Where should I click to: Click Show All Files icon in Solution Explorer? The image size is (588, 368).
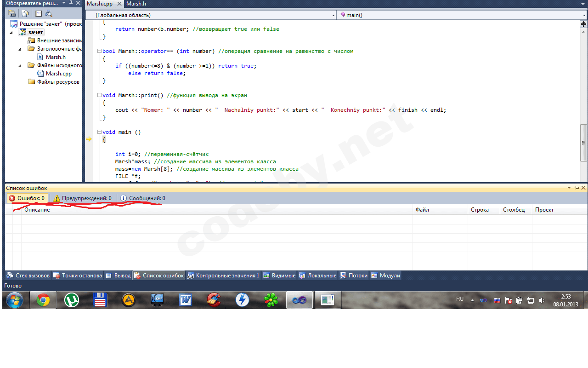coord(25,13)
